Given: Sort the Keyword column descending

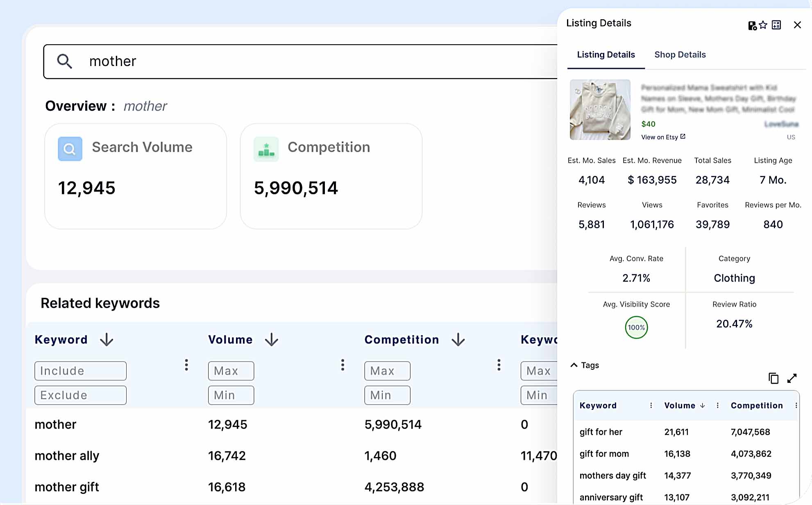Looking at the screenshot, I should (x=106, y=339).
